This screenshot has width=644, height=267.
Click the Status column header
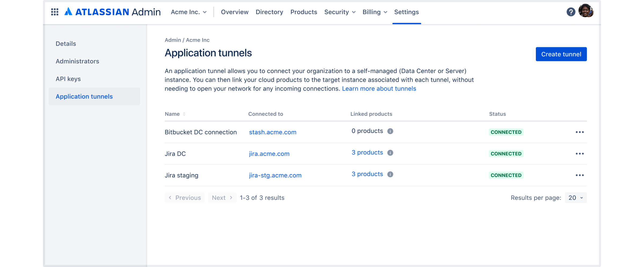coord(497,114)
